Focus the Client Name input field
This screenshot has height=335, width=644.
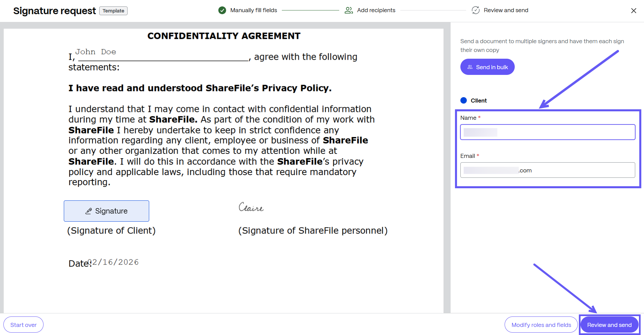tap(547, 132)
